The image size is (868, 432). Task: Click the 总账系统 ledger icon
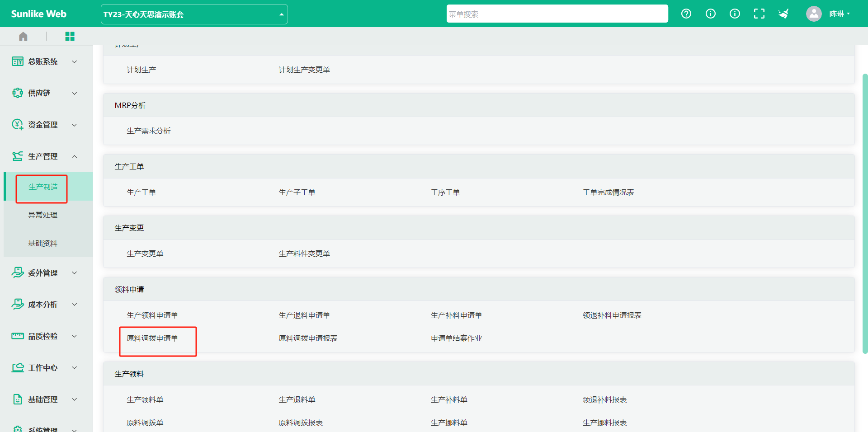click(x=18, y=61)
